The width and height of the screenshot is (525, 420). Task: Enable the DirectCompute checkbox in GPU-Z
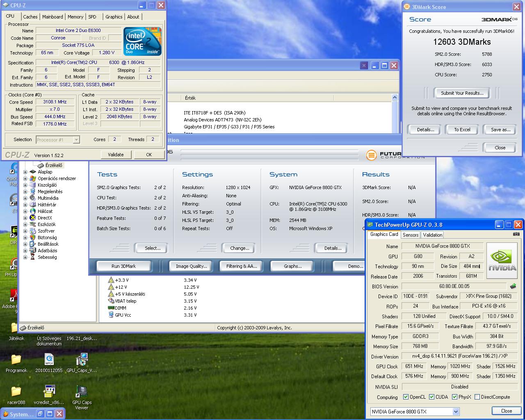point(477,397)
